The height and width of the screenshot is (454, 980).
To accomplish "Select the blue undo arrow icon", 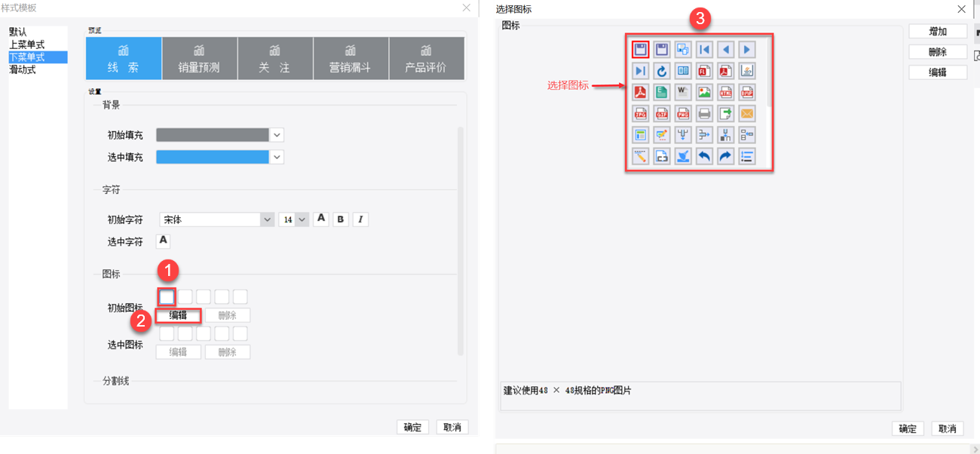I will (x=704, y=156).
